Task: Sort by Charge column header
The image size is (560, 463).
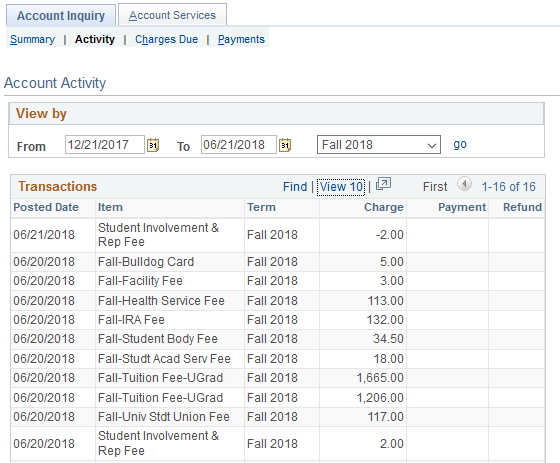Action: (x=384, y=207)
